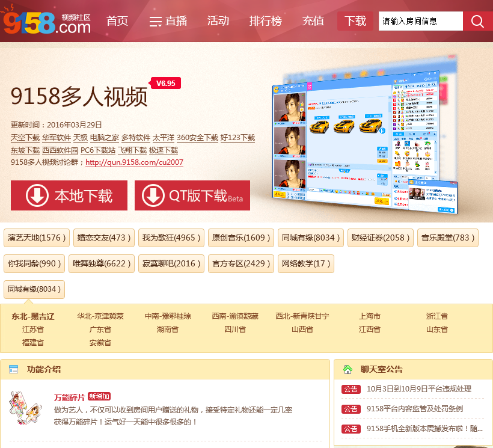Click the magnifier search button
Viewport: 493px width, 448px height.
click(477, 21)
